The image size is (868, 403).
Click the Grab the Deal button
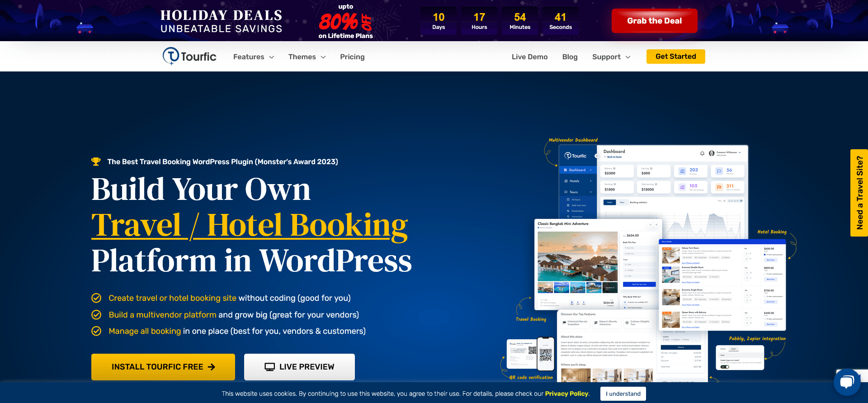[x=655, y=21]
